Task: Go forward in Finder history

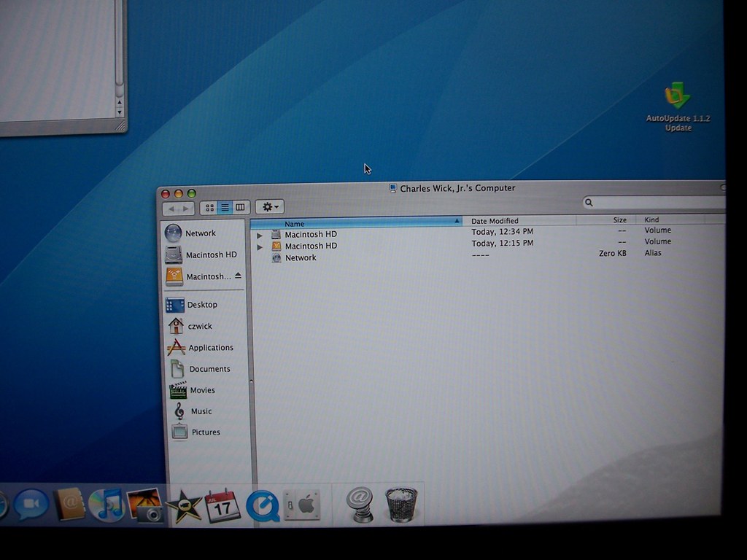Action: (186, 209)
